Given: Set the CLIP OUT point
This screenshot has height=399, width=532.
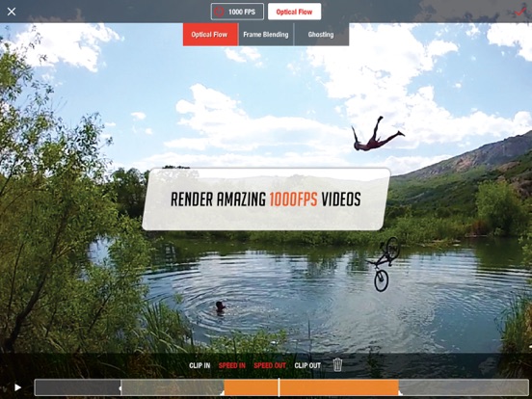Looking at the screenshot, I should click(x=307, y=365).
